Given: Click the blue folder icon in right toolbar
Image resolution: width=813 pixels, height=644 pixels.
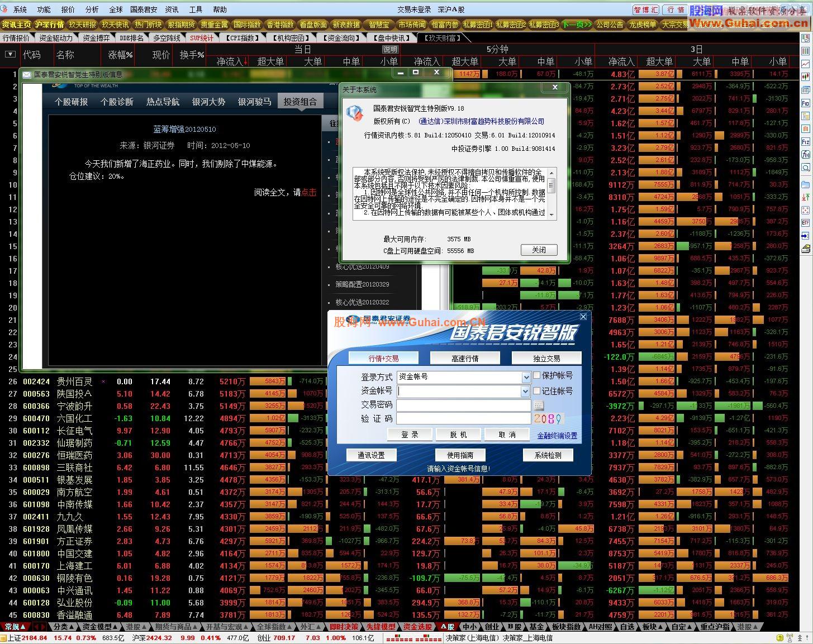Looking at the screenshot, I should 806,184.
